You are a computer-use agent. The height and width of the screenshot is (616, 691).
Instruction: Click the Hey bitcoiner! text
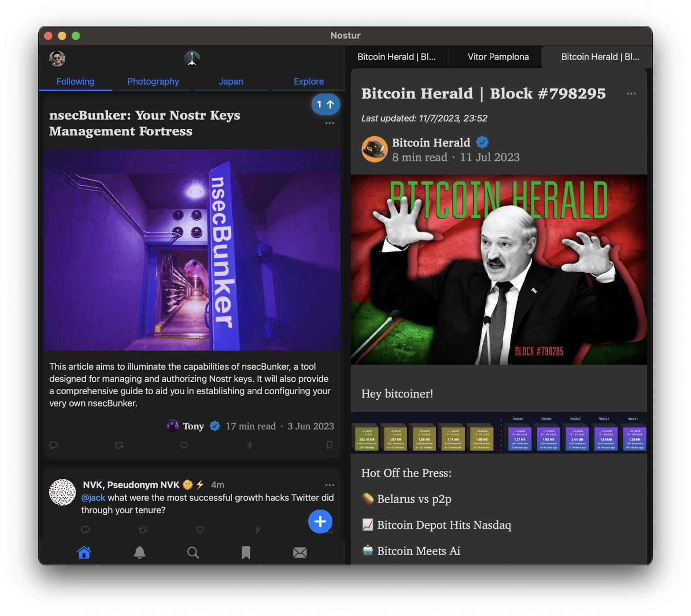(x=397, y=394)
